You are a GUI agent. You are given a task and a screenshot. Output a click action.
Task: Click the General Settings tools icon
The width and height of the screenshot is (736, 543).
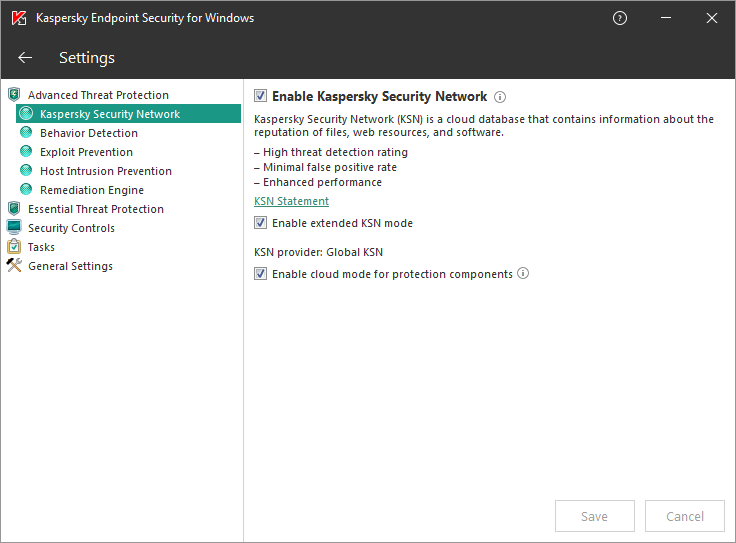14,266
